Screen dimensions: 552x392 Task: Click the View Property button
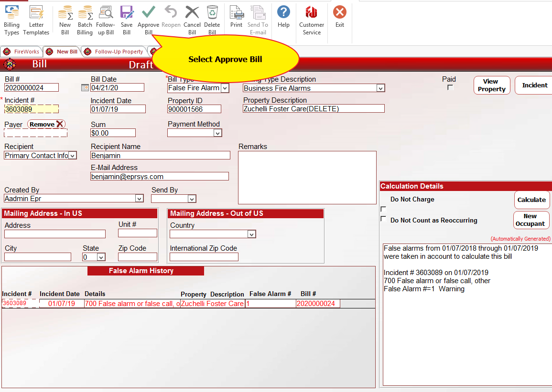point(491,85)
